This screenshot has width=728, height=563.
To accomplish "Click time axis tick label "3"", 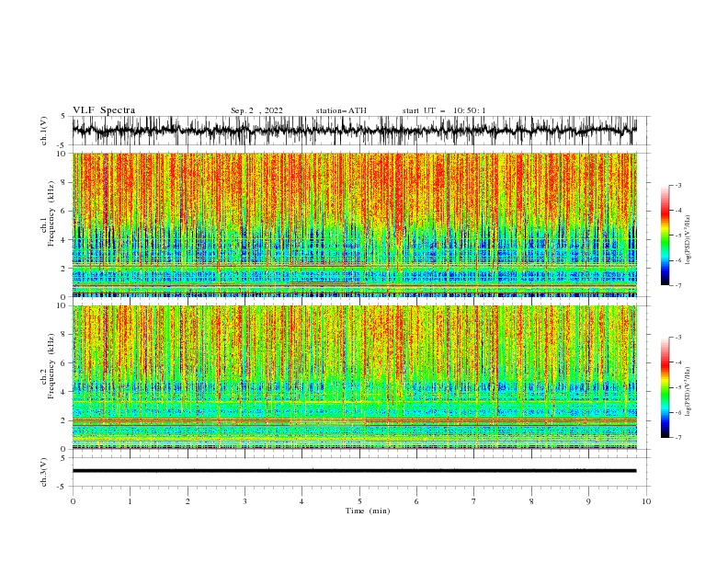I will pos(245,501).
